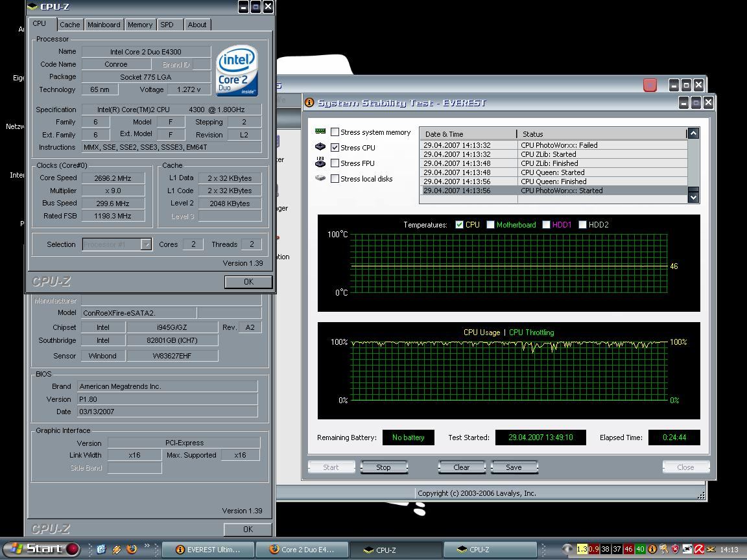
Task: Click the Close button in stability test
Action: click(685, 467)
